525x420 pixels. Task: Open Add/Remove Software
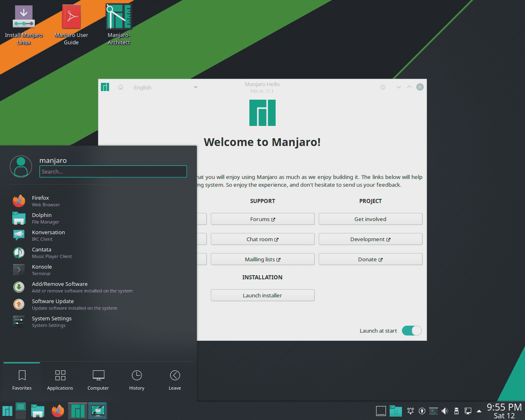[59, 287]
